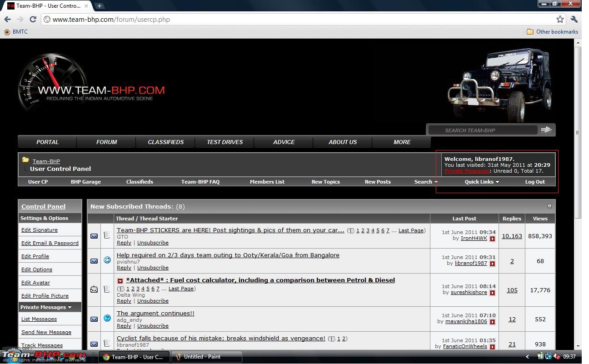Click the taskbar clock showing 09:37
The image size is (589, 364).
(x=569, y=357)
